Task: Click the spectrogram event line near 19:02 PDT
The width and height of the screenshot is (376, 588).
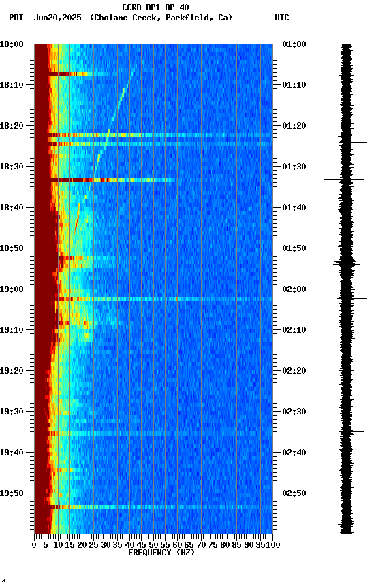Action: (x=165, y=299)
